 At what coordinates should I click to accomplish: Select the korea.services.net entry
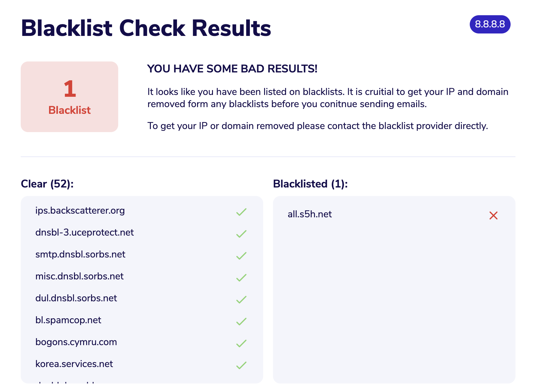tap(74, 364)
